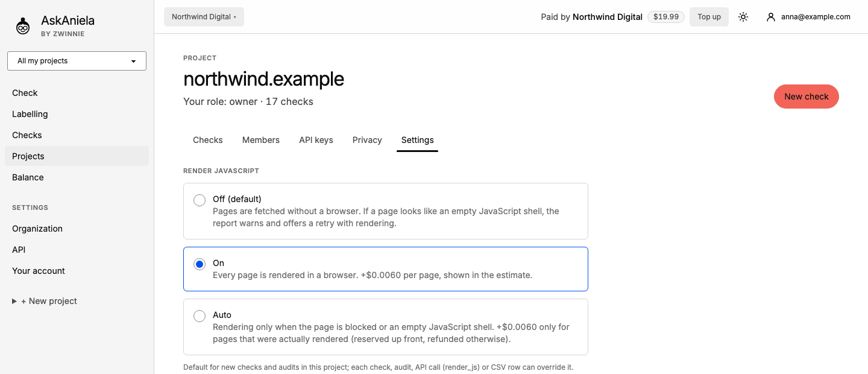
Task: Open the All my projects dropdown
Action: tap(77, 61)
